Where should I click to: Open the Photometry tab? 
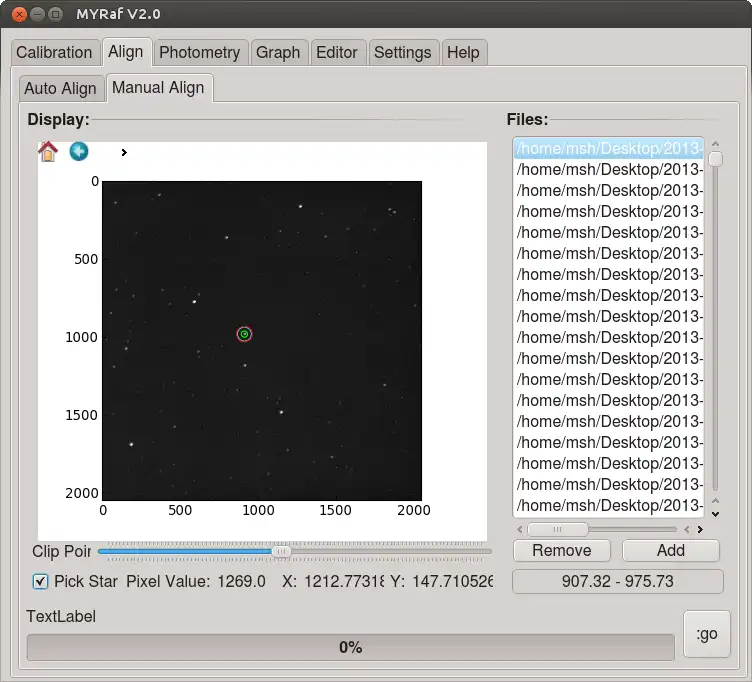coord(199,53)
